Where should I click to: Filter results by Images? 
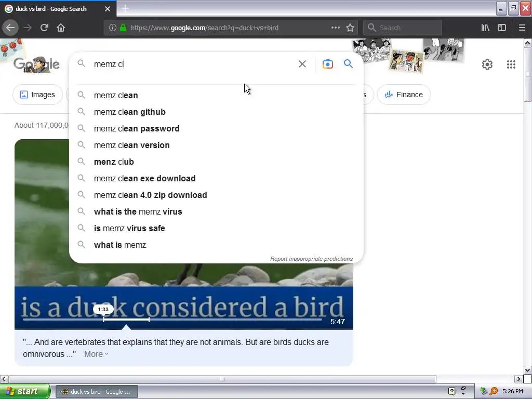point(37,95)
